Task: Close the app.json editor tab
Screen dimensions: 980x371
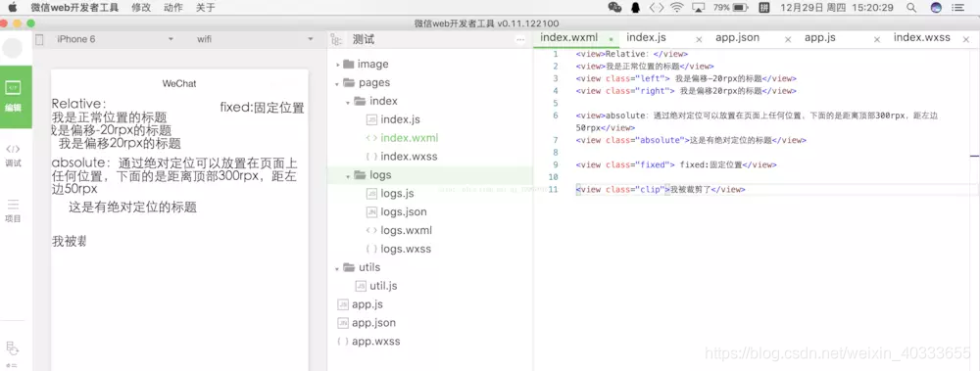Action: pyautogui.click(x=788, y=39)
